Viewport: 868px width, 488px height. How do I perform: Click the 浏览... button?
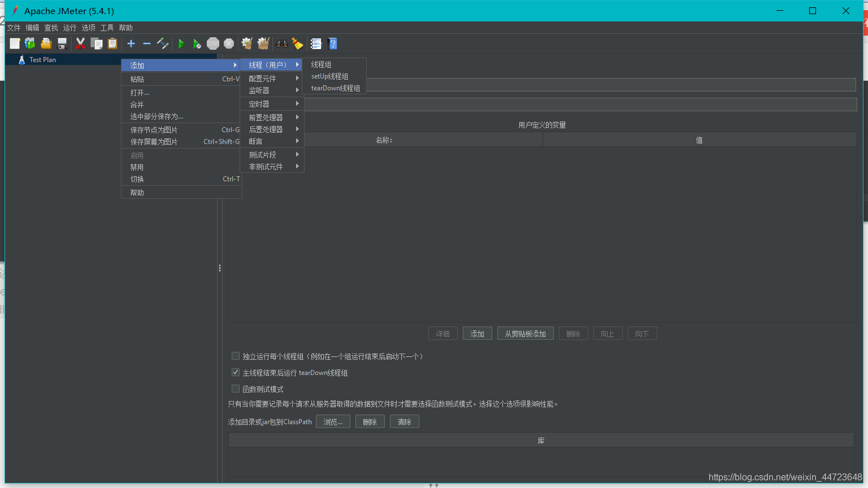pos(333,422)
